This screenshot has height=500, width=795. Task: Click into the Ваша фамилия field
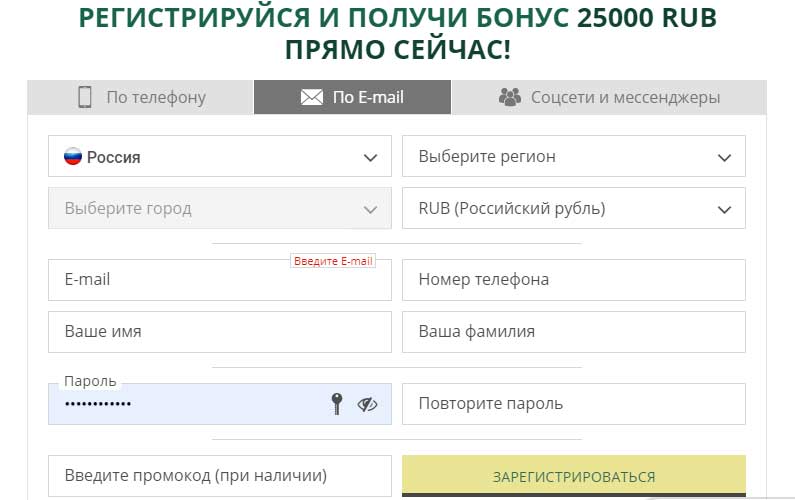(x=574, y=332)
